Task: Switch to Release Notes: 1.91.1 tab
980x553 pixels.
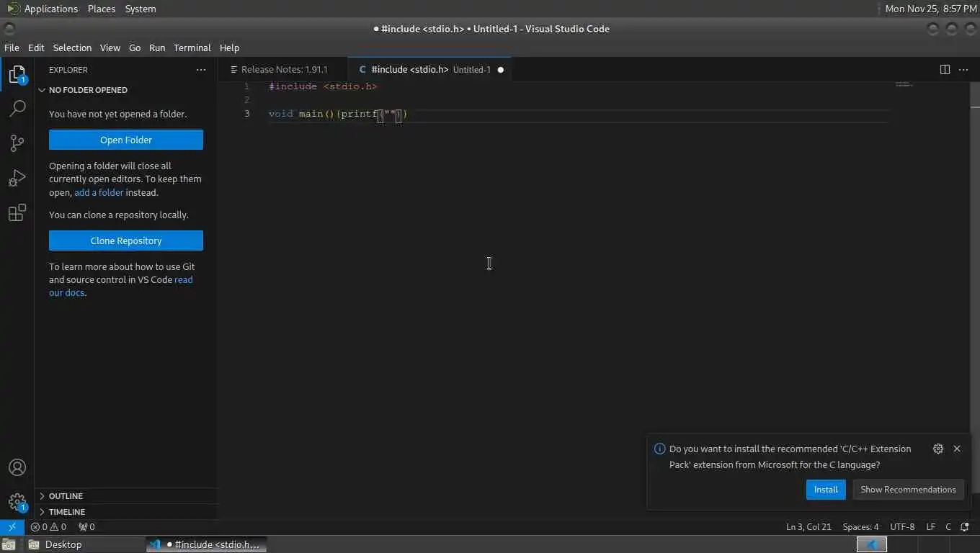Action: [283, 70]
